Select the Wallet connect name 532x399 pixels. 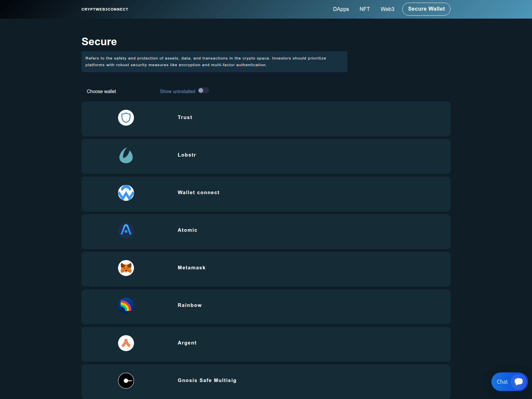199,193
